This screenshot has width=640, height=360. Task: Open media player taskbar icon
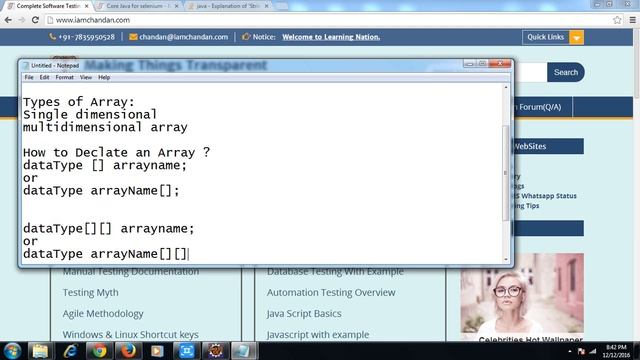(157, 351)
